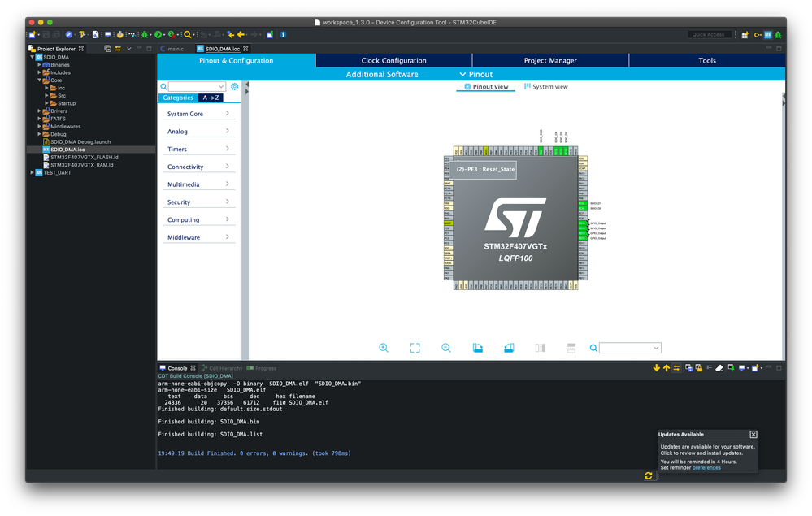Launch Debug with the green bug icon
This screenshot has width=812, height=516.
(145, 35)
